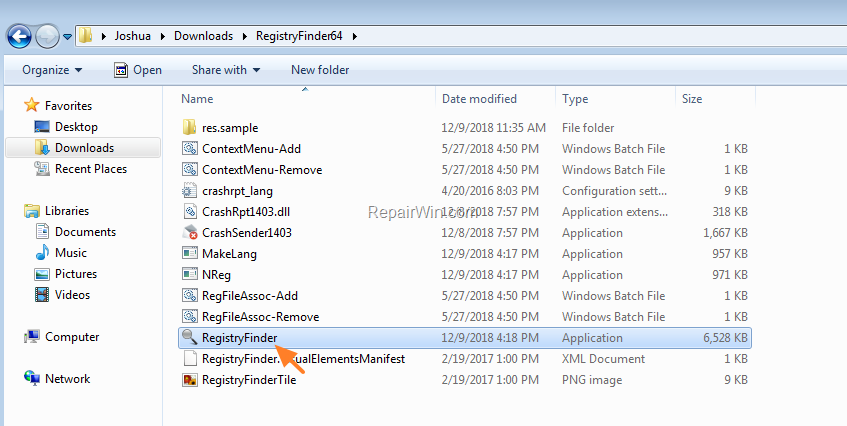
Task: Click the ContextMenu-Add gear icon
Action: (x=190, y=148)
